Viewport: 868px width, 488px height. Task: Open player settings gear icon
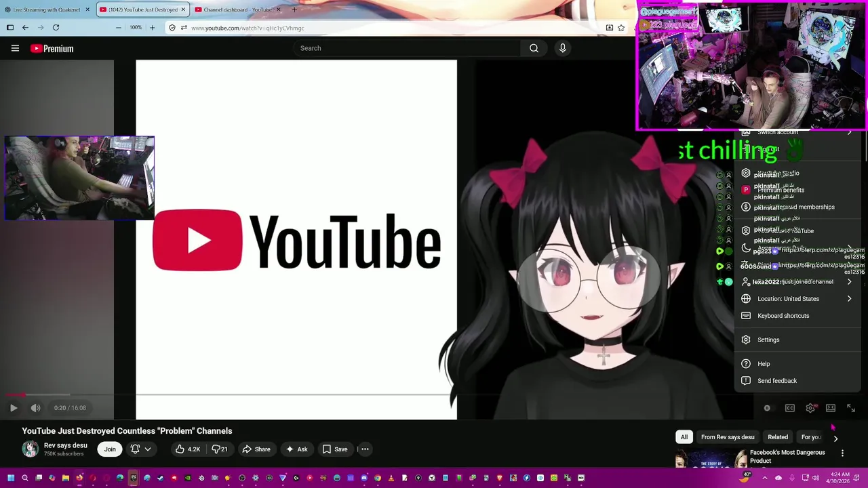(810, 408)
